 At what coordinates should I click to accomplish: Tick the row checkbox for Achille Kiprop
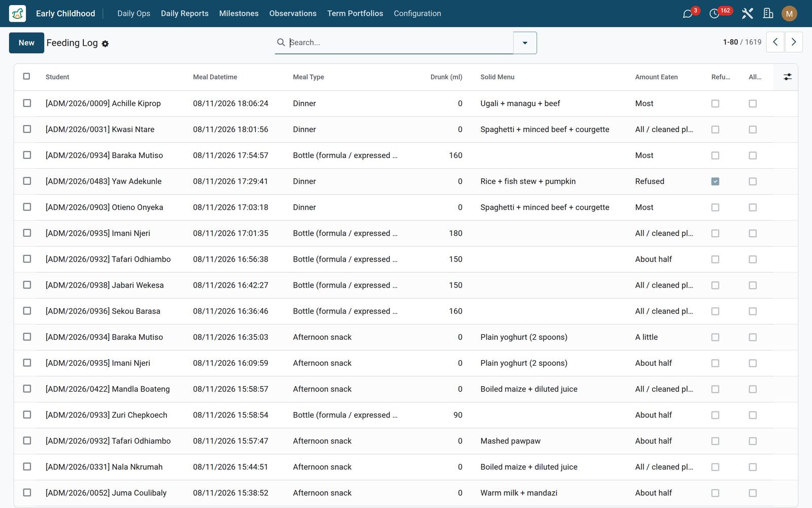point(27,103)
